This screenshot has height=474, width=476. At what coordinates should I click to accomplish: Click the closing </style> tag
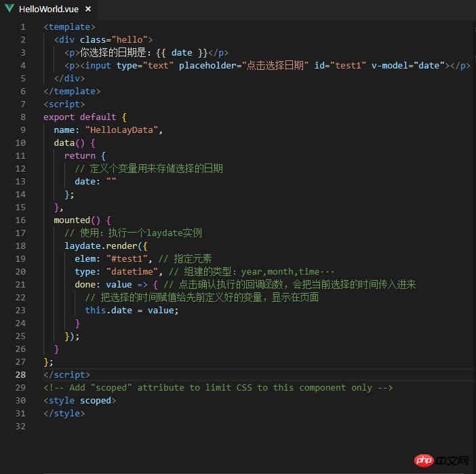tap(64, 413)
